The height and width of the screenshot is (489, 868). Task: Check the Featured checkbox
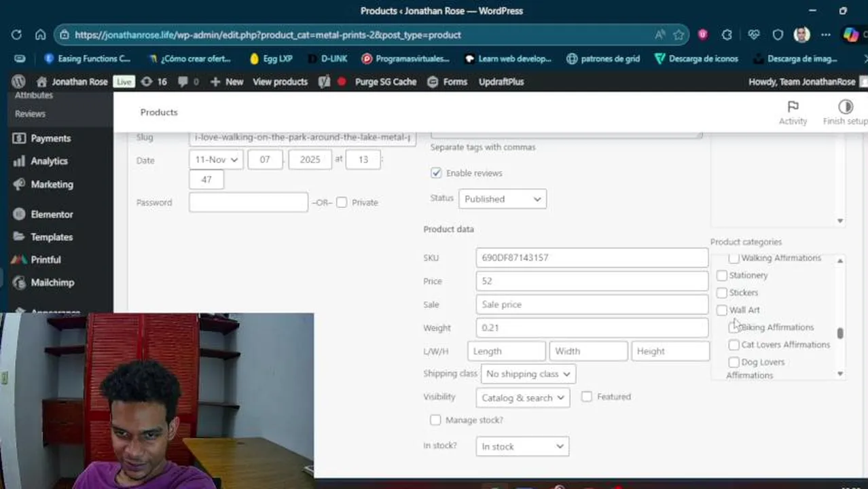click(587, 397)
